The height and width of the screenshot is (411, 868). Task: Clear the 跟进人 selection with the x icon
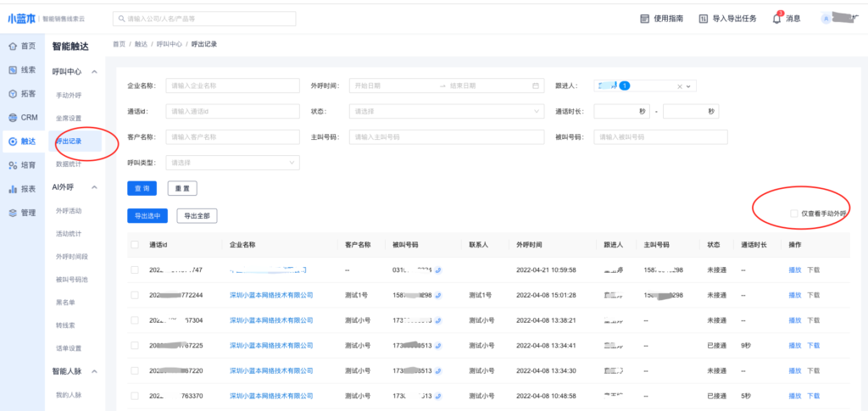coord(679,86)
